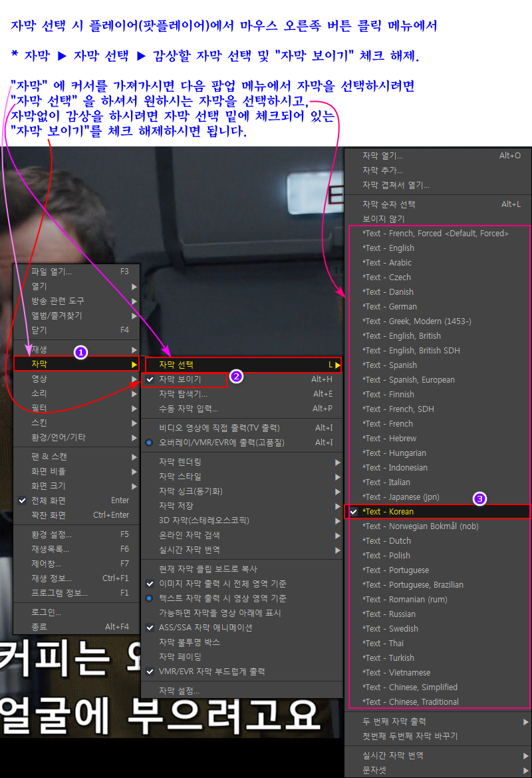Click 자막 추가... entry
The height and width of the screenshot is (778, 532).
(x=438, y=170)
